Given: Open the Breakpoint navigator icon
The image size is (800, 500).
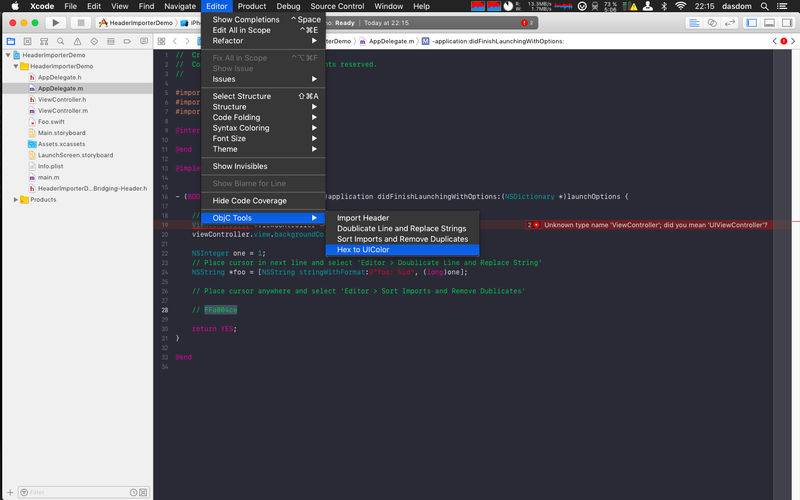Looking at the screenshot, I should coord(127,41).
